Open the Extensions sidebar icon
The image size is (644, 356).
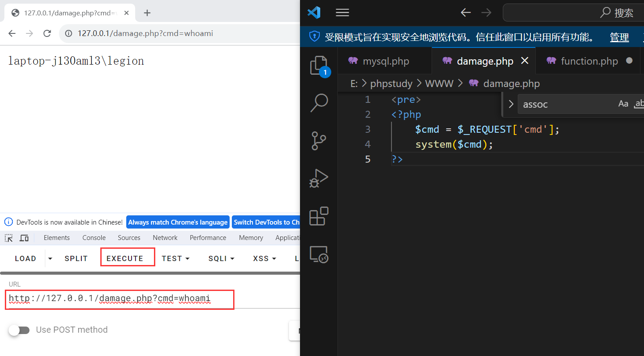coord(319,216)
